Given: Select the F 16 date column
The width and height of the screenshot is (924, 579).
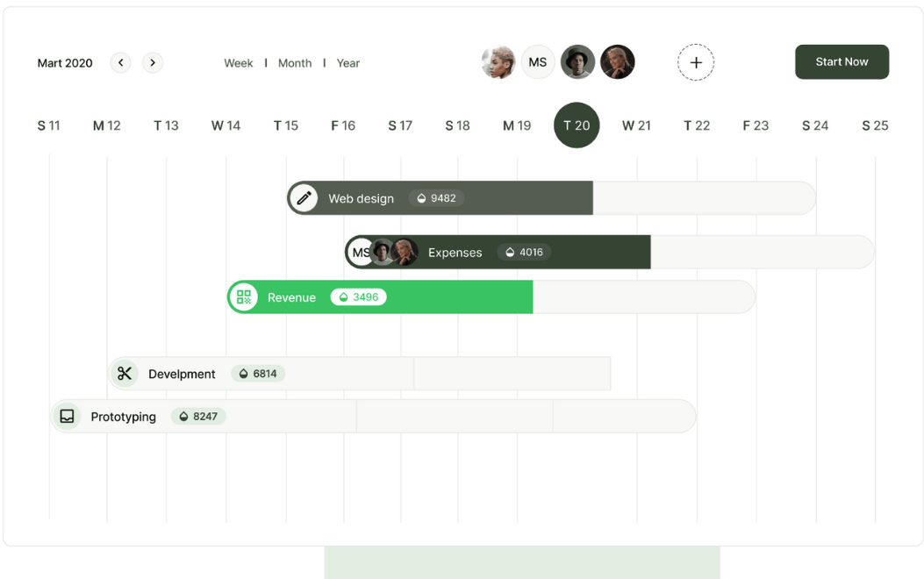Looking at the screenshot, I should [x=343, y=125].
